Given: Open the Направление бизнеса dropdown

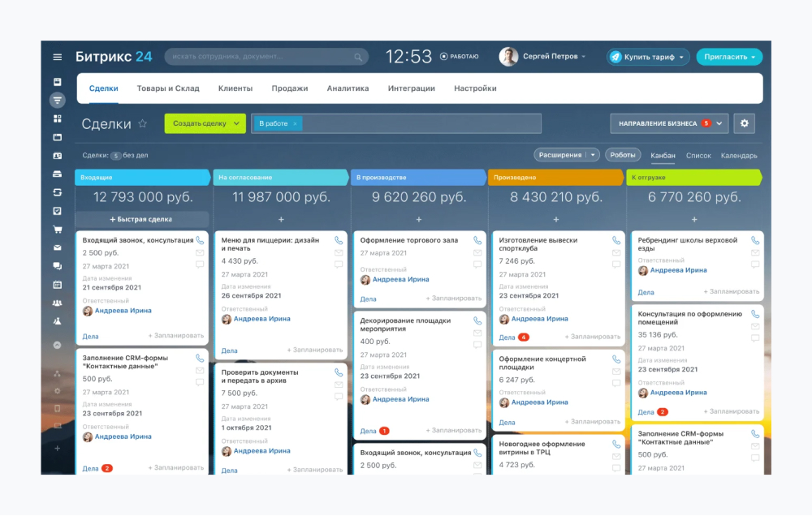Looking at the screenshot, I should point(669,123).
